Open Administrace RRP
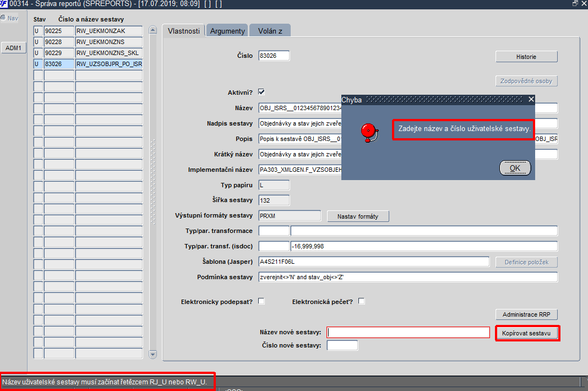Viewport: 588px width, 391px height. pos(526,314)
